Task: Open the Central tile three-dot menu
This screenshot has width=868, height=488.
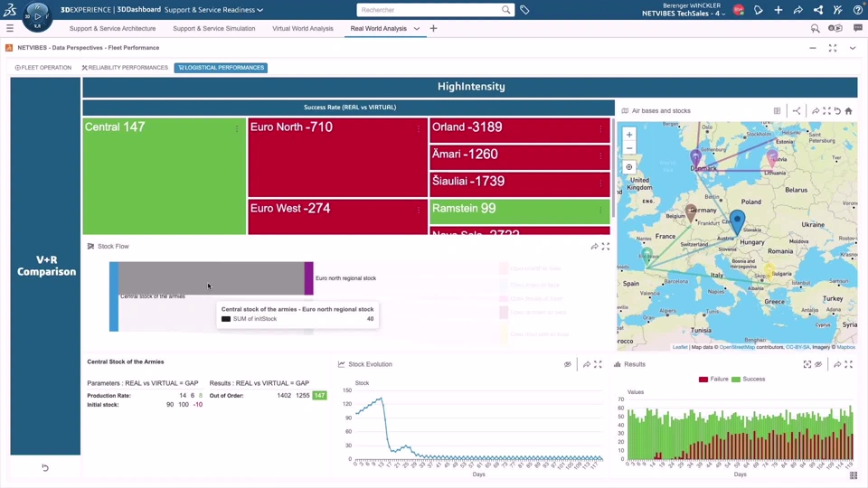Action: coord(237,128)
